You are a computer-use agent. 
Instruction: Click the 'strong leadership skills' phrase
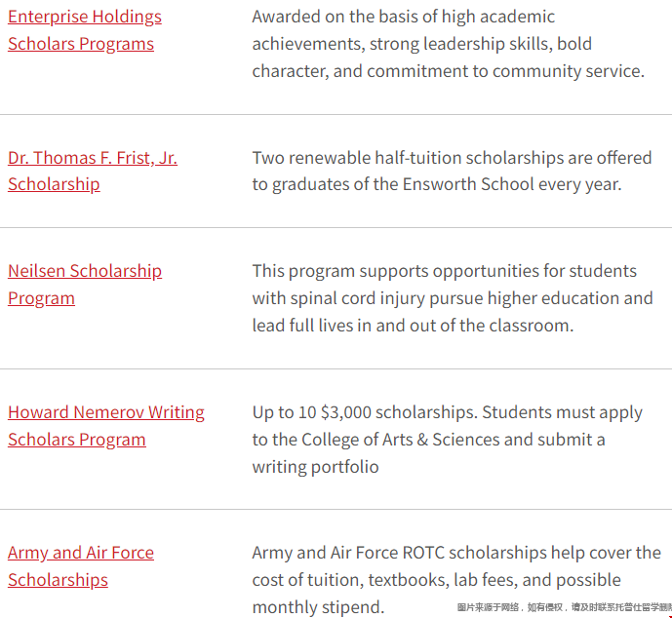[x=460, y=44]
